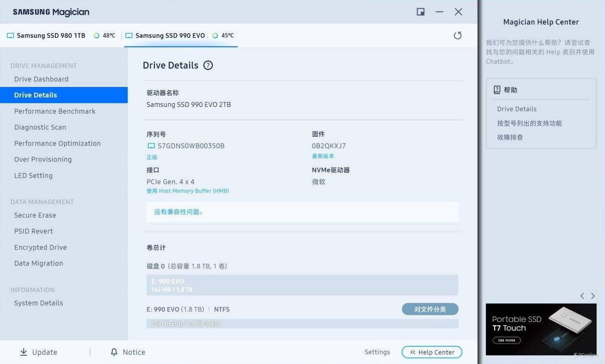Viewport: 605px width, 364px height.
Task: Click the 对文件分类 button
Action: 430,309
